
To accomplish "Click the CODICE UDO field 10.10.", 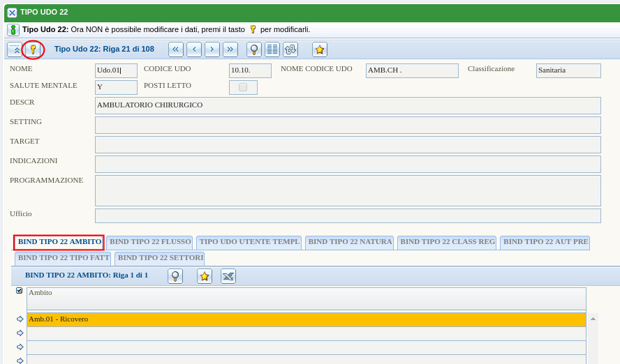I will tap(250, 70).
